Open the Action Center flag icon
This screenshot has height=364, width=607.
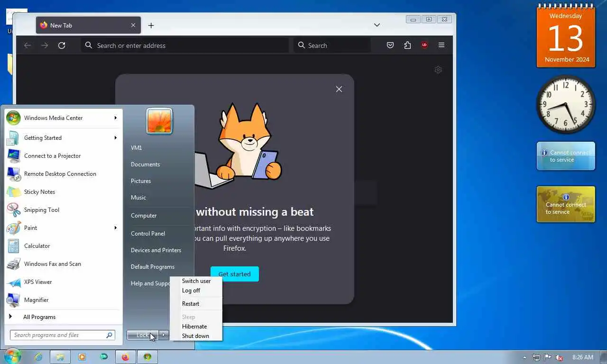(x=548, y=357)
